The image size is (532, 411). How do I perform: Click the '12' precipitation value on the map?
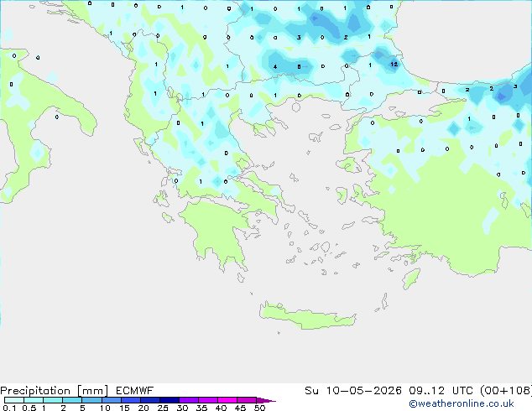[394, 64]
